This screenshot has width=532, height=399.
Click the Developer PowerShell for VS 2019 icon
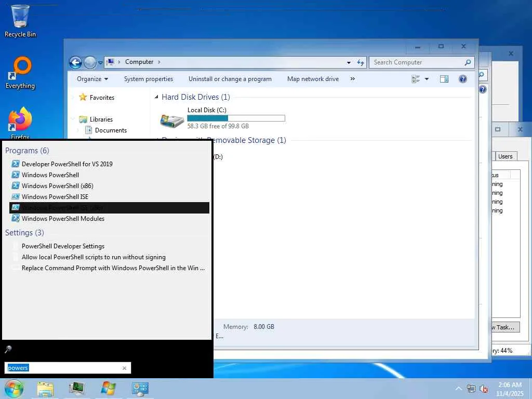point(15,164)
